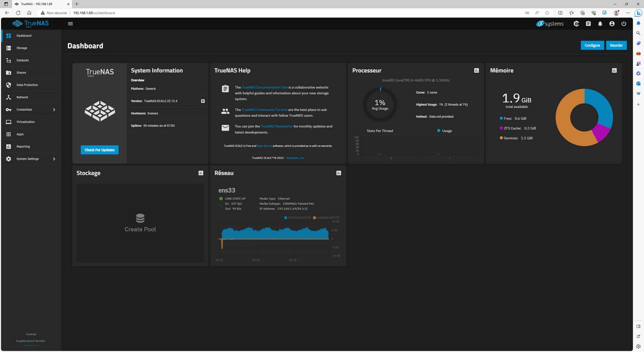
Task: Open the jobs clipboard icon in top bar
Action: tap(588, 24)
